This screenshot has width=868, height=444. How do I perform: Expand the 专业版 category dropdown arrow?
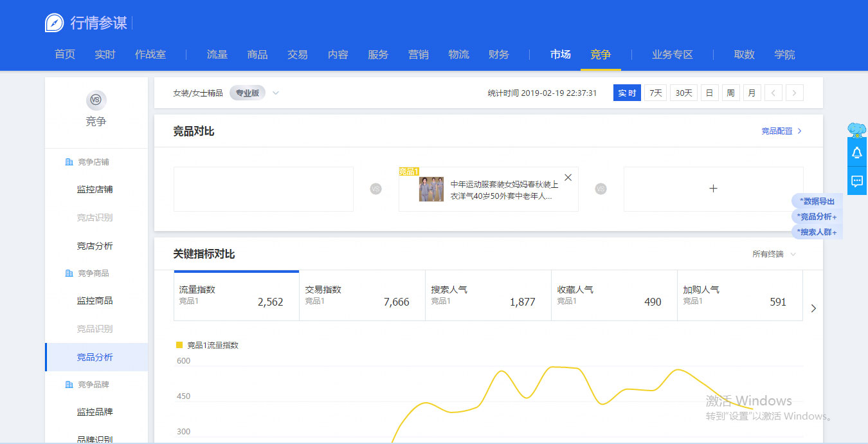point(276,93)
